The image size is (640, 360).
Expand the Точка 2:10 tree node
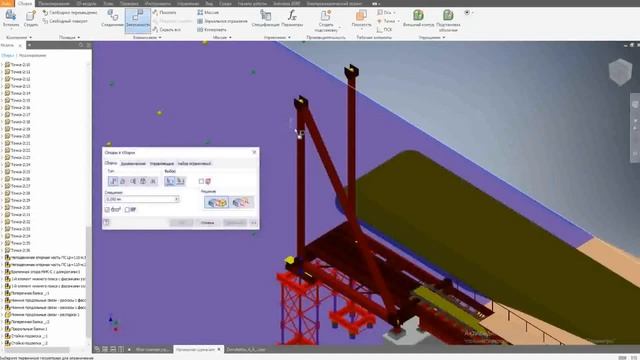(x=2, y=64)
